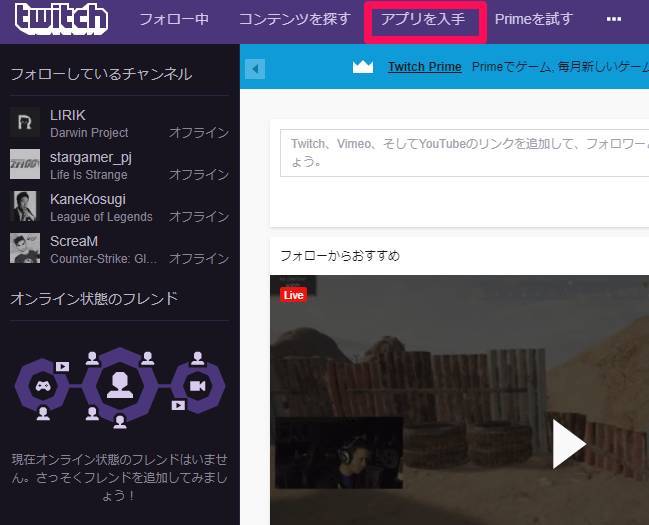
Task: Open コンテンツを探す in top navigation
Action: [x=295, y=19]
